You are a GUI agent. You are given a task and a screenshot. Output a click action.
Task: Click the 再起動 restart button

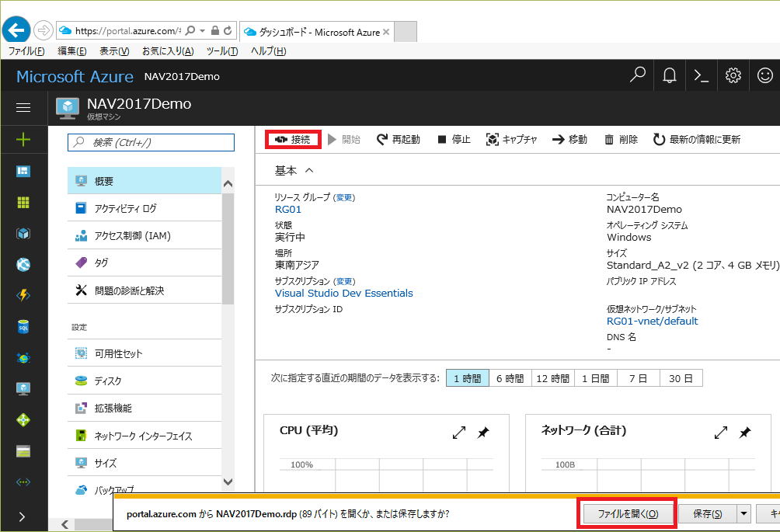pyautogui.click(x=399, y=139)
